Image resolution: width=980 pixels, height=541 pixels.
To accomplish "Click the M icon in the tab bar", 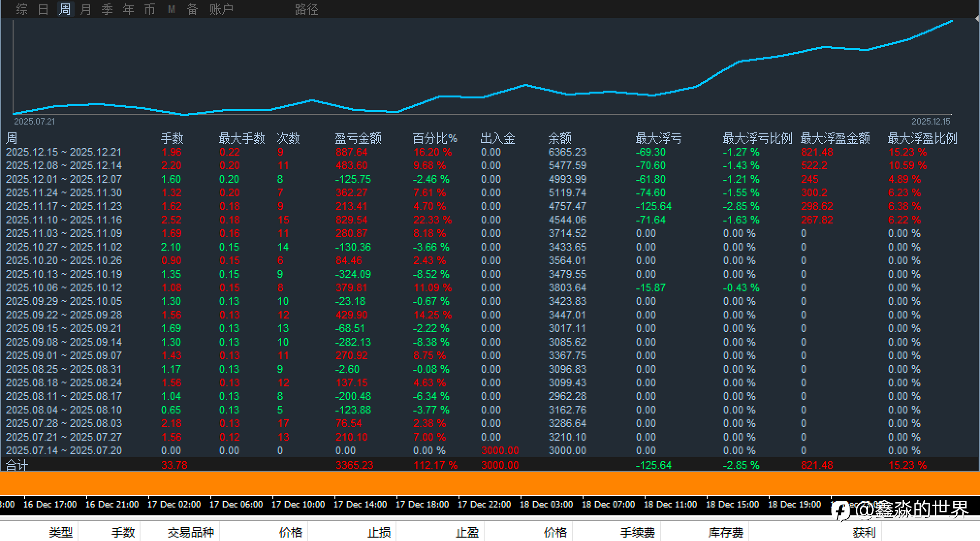I will [x=171, y=9].
